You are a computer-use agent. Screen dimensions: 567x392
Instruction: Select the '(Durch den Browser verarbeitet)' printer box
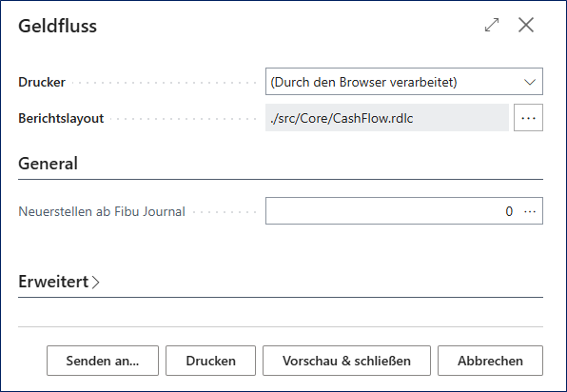pos(404,82)
